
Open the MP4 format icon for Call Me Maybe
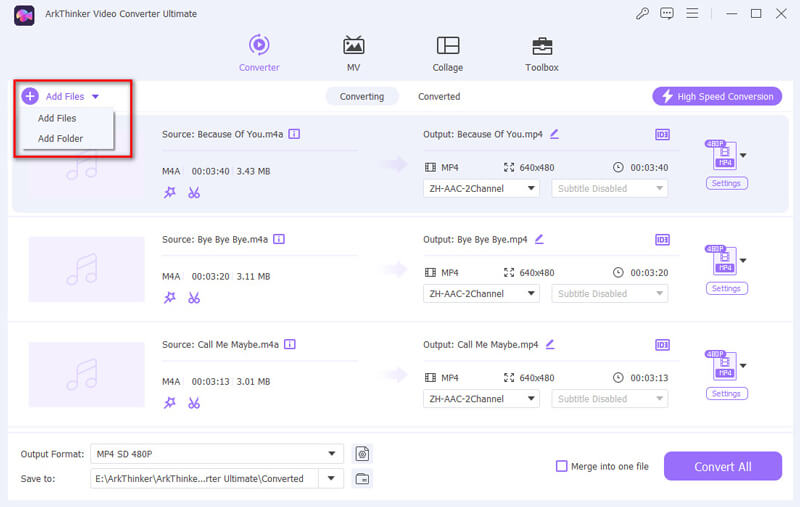[x=721, y=365]
